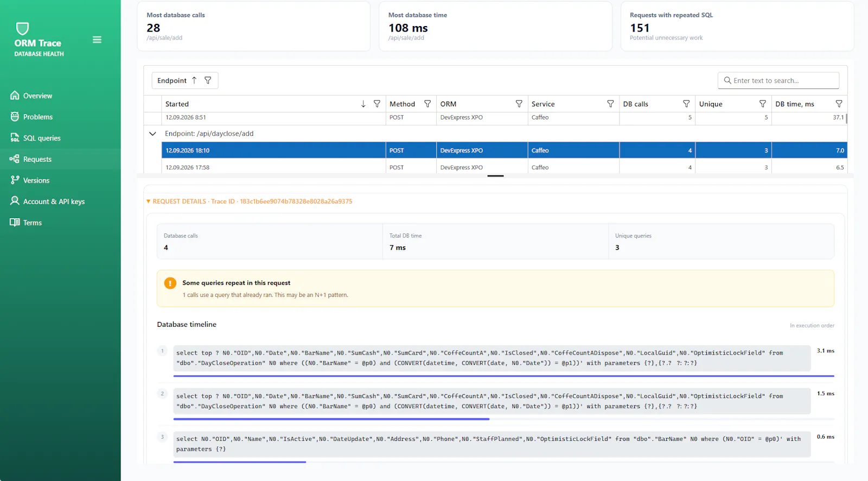Click timeline bar of query 2

[331, 419]
